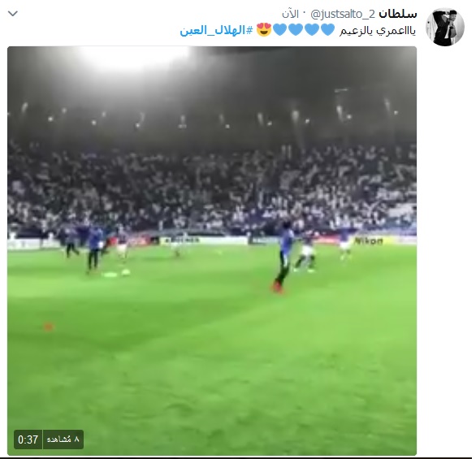This screenshot has height=459, width=476.
Task: Click the dot separator beside the handle
Action: (305, 13)
